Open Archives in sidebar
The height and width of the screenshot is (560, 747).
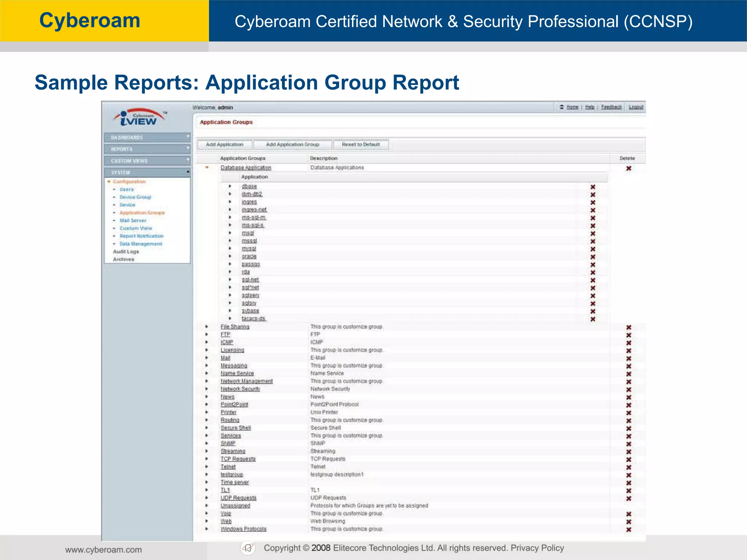click(x=124, y=260)
